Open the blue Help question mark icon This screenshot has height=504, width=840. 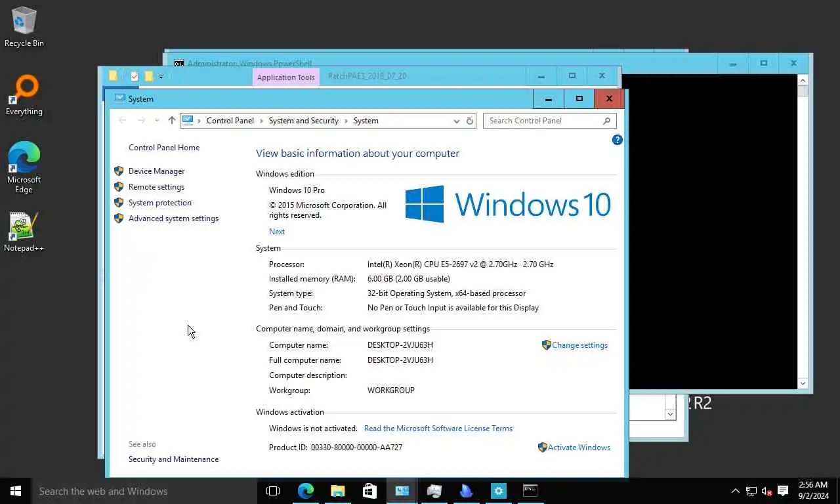(x=617, y=140)
